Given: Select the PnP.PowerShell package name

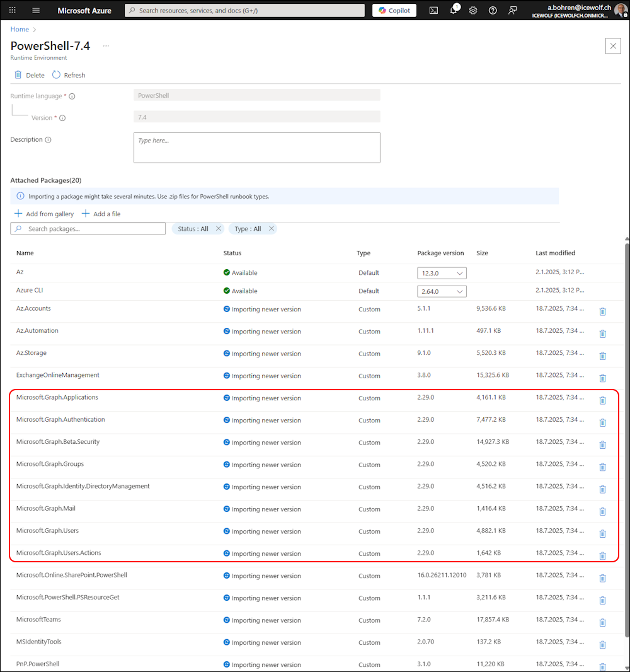Looking at the screenshot, I should (38, 664).
